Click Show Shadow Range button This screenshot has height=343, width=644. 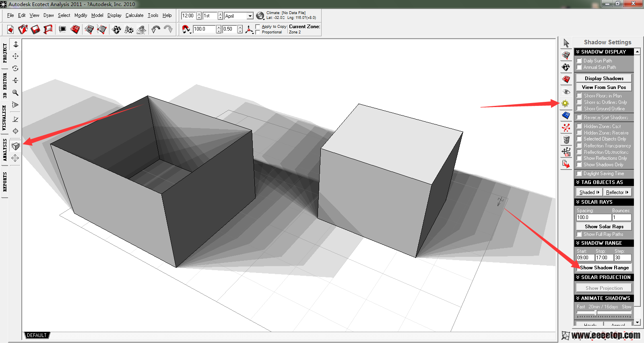click(604, 268)
